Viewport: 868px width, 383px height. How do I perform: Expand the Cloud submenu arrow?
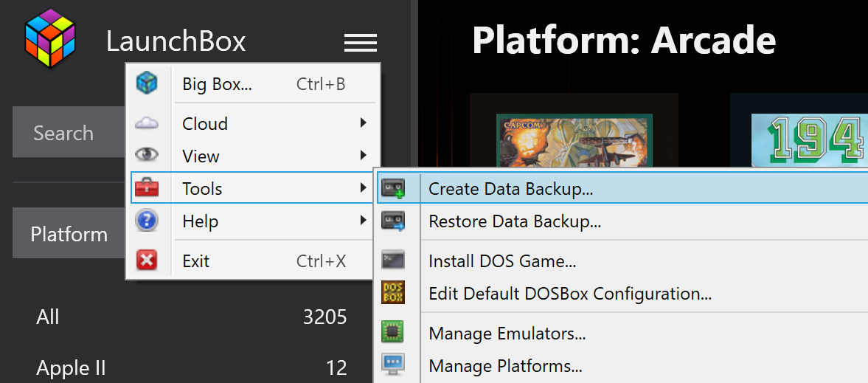[363, 123]
